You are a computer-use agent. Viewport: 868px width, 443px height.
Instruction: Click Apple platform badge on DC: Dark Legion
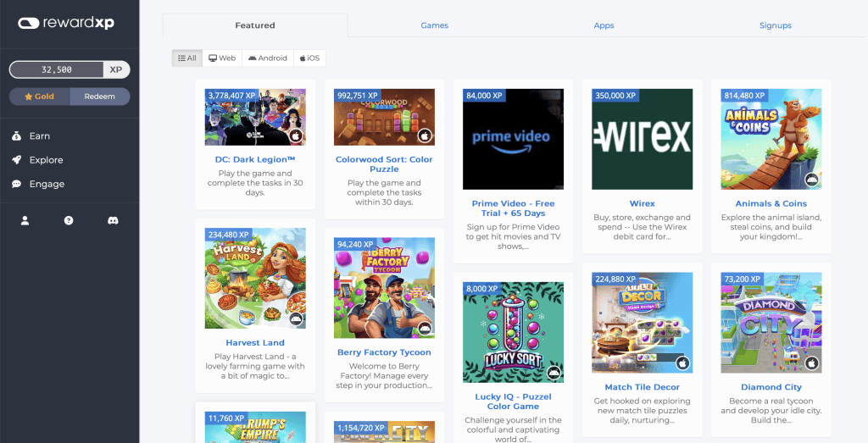pos(296,136)
